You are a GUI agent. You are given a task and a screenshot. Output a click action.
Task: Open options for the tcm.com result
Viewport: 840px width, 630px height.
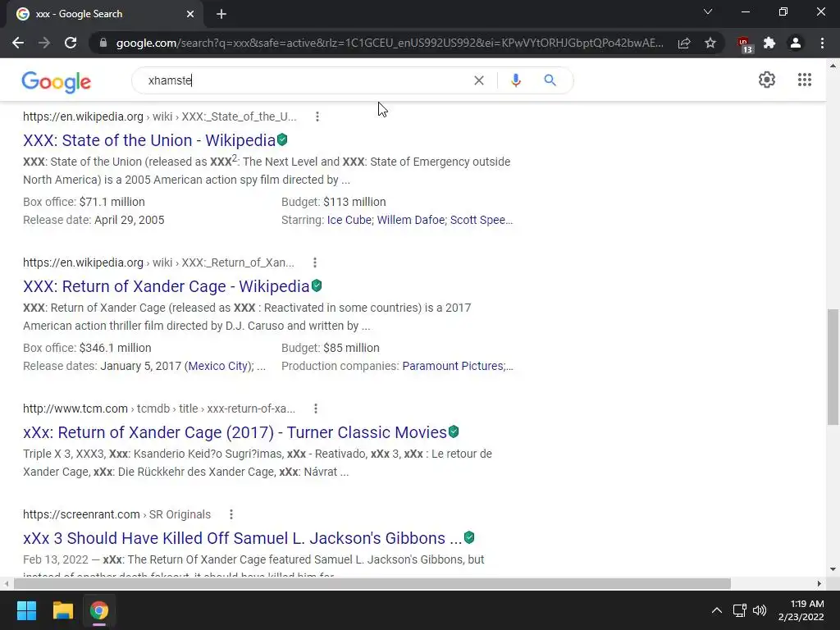tap(316, 409)
